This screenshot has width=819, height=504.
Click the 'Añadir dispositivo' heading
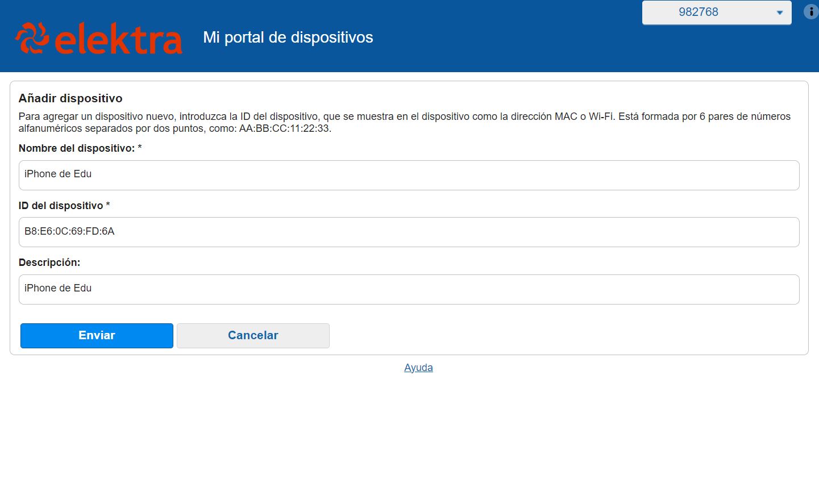coord(70,98)
